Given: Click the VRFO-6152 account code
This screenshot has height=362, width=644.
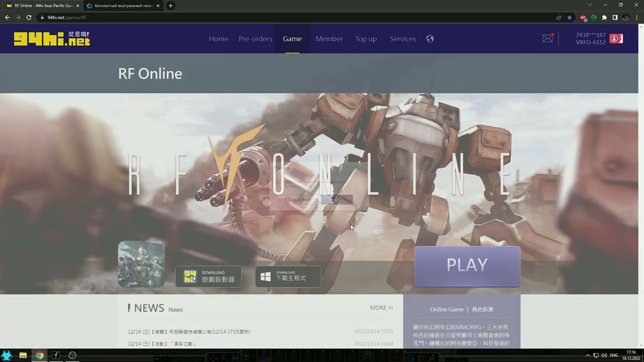Looking at the screenshot, I should point(591,43).
